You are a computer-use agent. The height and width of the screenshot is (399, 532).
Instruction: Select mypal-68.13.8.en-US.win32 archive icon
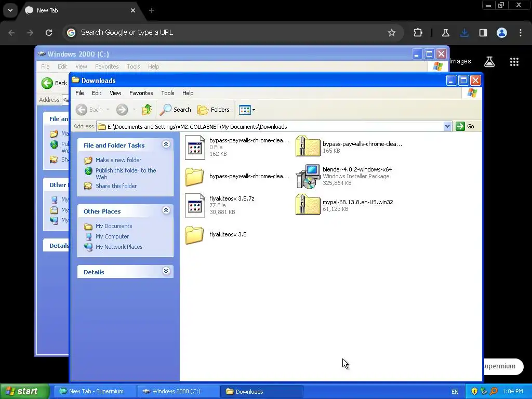pos(308,205)
